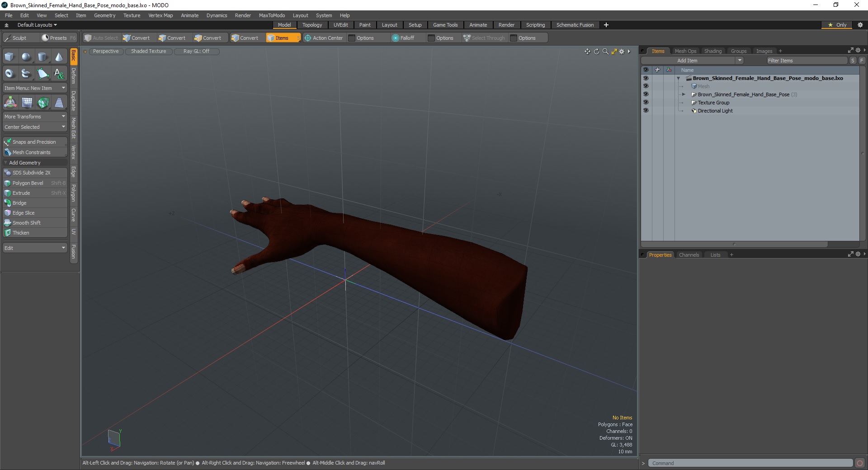Select the Cylinder primitive tool
The width and height of the screenshot is (868, 470).
click(x=42, y=57)
